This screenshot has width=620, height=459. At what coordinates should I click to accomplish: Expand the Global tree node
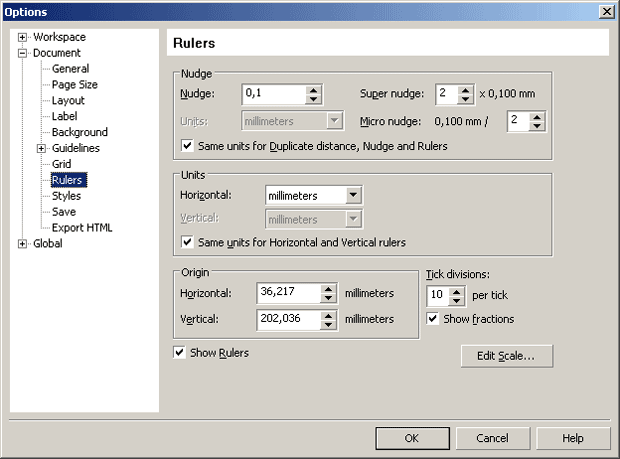[22, 244]
